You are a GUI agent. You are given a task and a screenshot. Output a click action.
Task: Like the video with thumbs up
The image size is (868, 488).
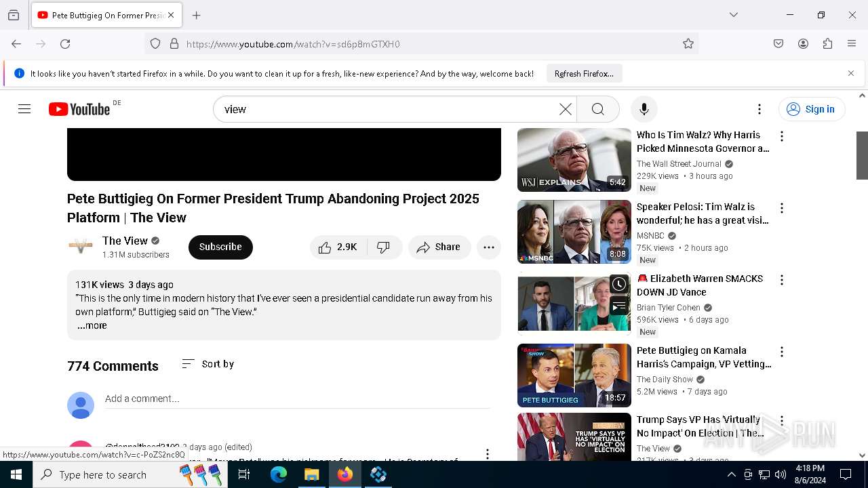pos(338,247)
